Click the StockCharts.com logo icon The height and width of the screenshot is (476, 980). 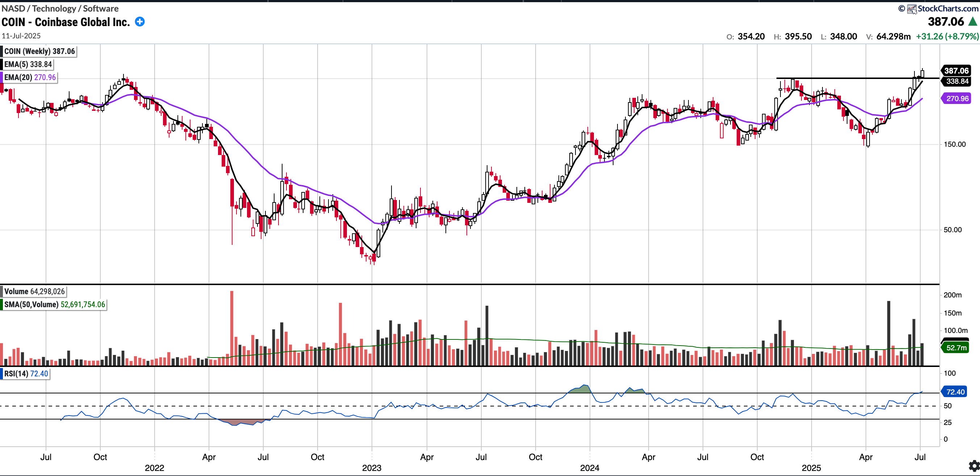[x=912, y=9]
